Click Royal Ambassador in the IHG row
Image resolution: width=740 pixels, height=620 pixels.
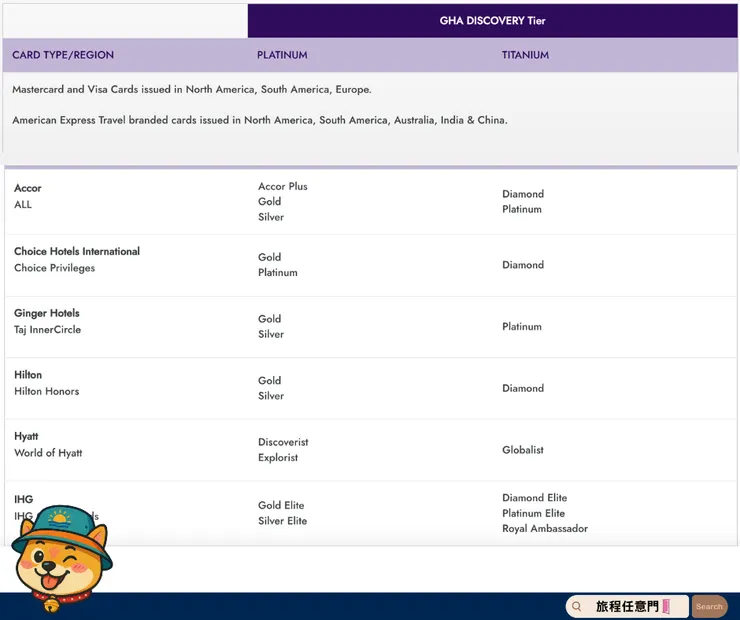click(x=545, y=528)
